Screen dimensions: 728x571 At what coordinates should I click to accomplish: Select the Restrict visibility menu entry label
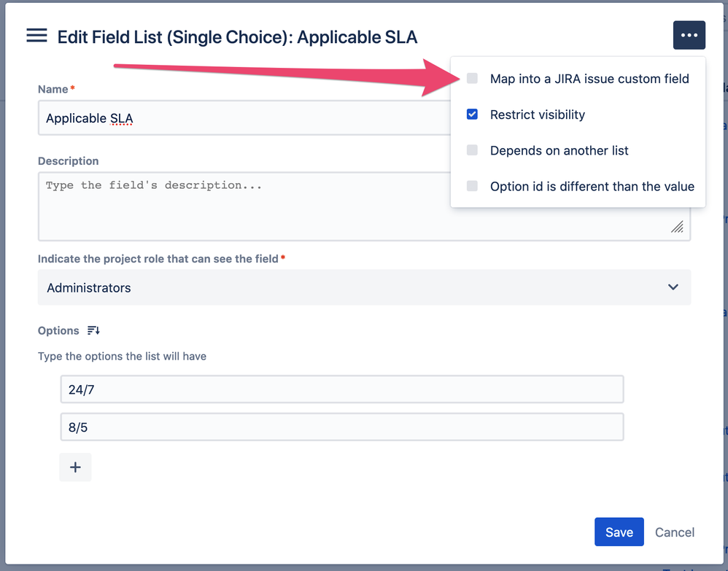click(x=538, y=114)
